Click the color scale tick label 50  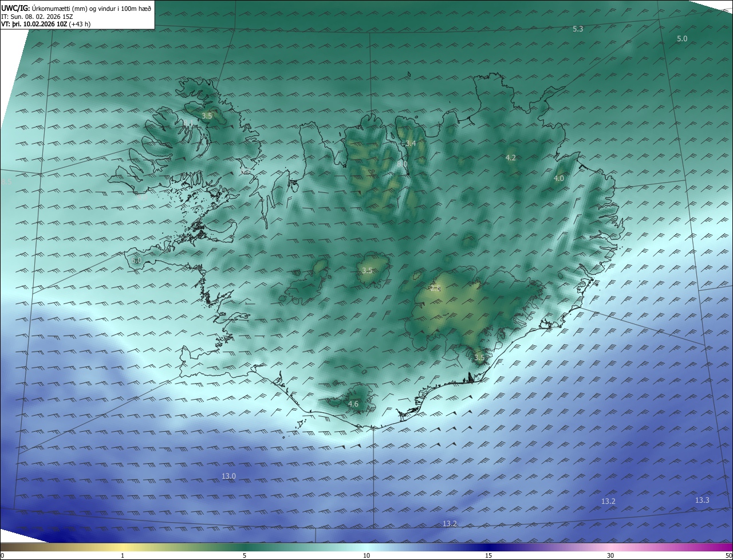[728, 555]
